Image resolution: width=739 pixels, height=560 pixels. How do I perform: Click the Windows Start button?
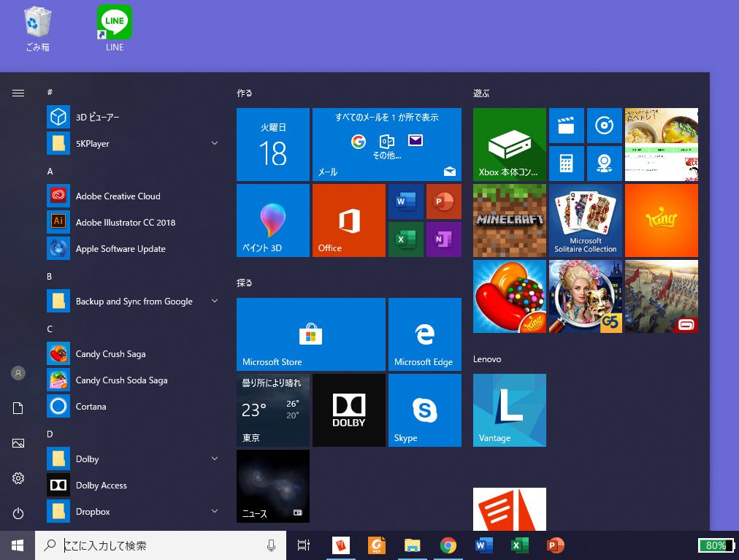pos(18,545)
